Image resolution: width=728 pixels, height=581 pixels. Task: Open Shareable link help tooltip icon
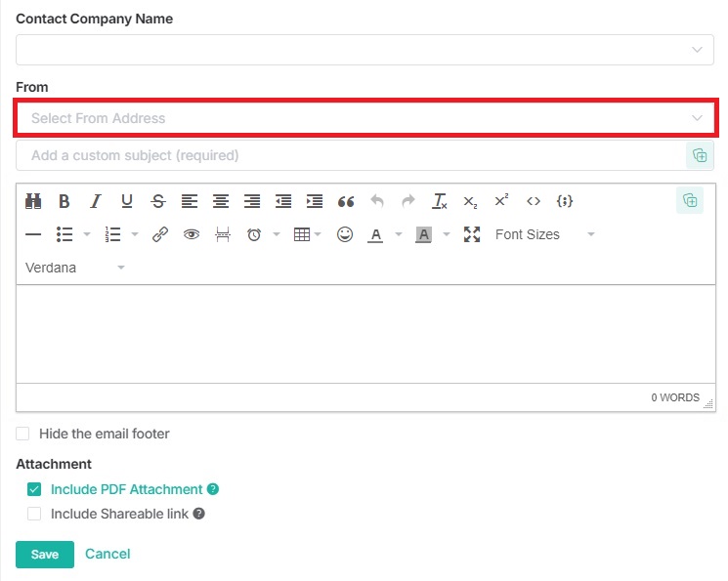[198, 514]
